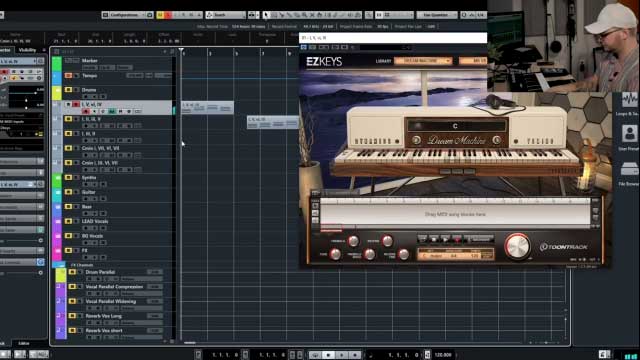This screenshot has width=640, height=360.
Task: Stop playback in the EZkeys transport
Action: coord(434,239)
